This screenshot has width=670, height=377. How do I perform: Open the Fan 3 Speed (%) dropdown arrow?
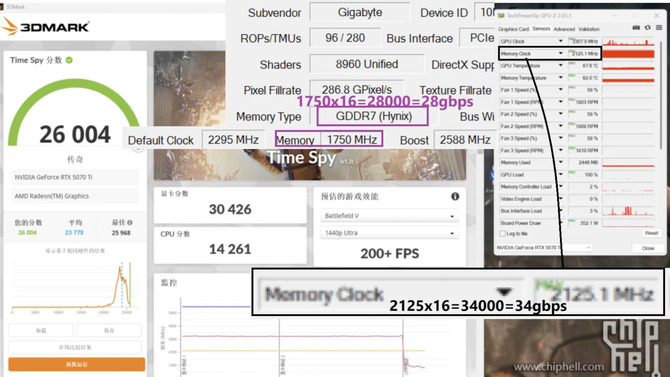[x=561, y=138]
